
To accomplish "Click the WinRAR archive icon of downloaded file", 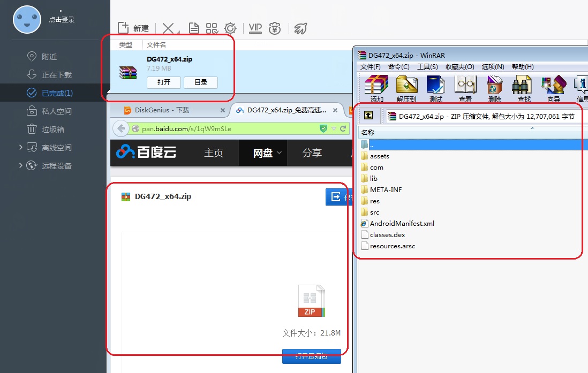I will coord(128,72).
